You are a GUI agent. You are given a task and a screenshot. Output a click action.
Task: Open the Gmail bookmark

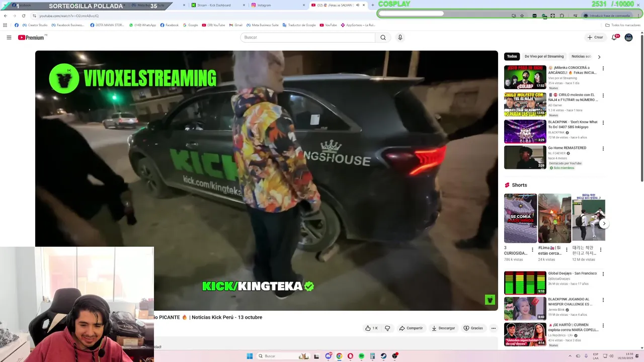click(235, 25)
